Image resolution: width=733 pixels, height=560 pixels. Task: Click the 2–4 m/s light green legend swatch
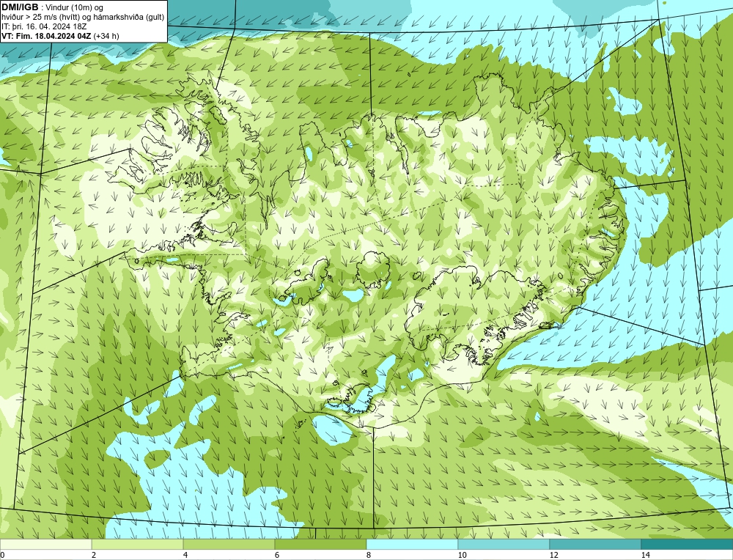(138, 544)
